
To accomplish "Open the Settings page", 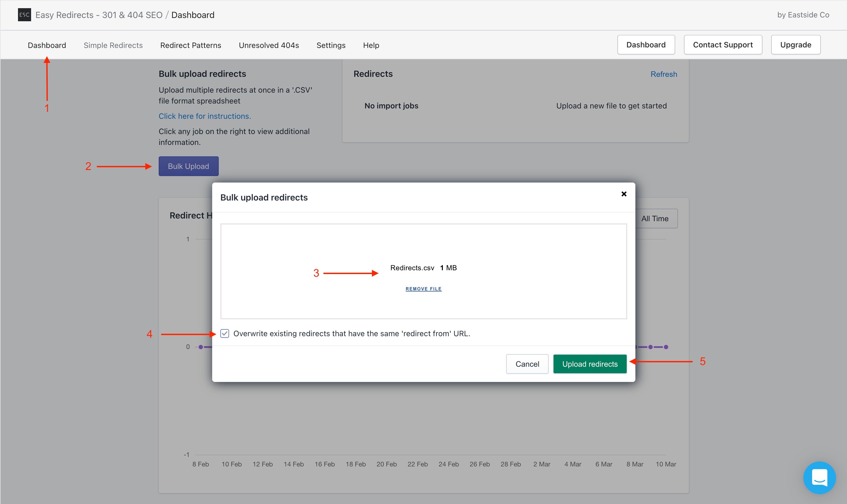I will click(331, 45).
